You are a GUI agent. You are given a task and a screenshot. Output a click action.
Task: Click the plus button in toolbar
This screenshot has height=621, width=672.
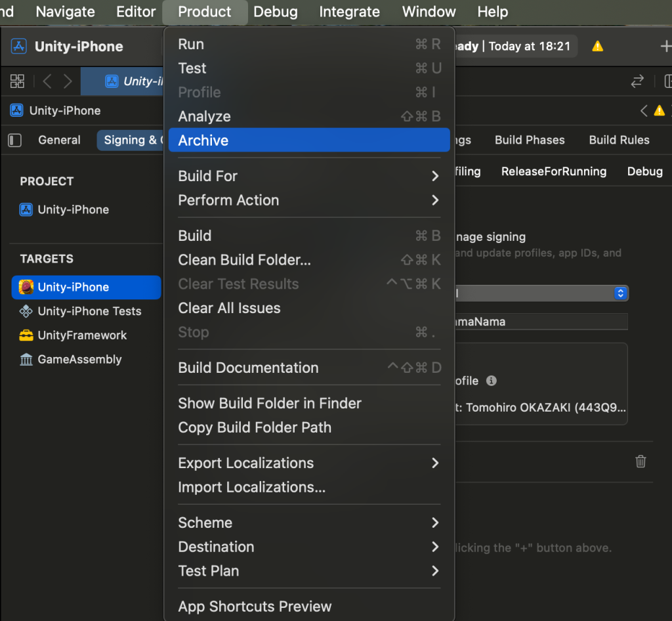tap(665, 47)
